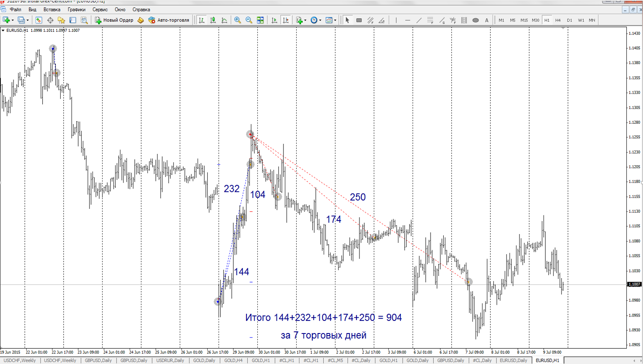The width and height of the screenshot is (643, 364).
Task: Select the 'за 7 торговых дней' label
Action: [323, 335]
